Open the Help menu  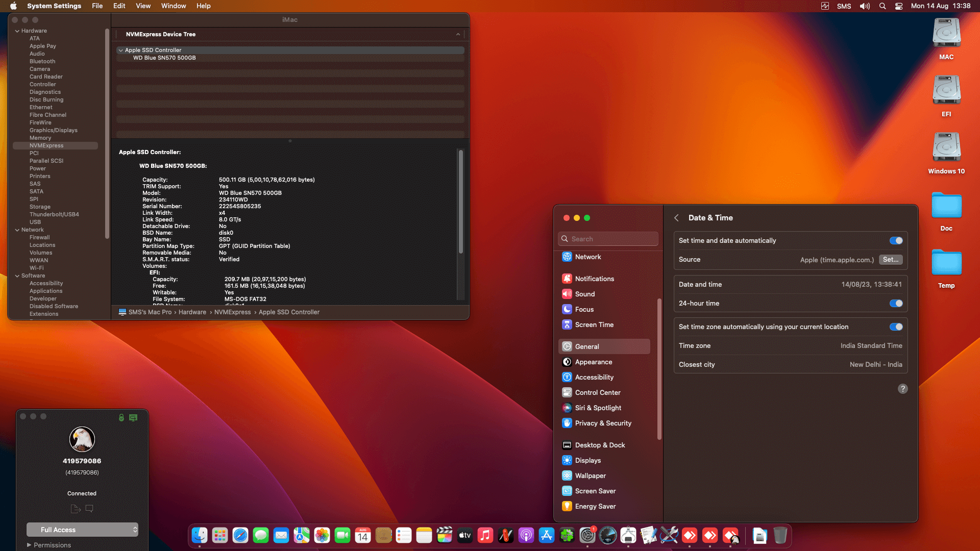[203, 6]
